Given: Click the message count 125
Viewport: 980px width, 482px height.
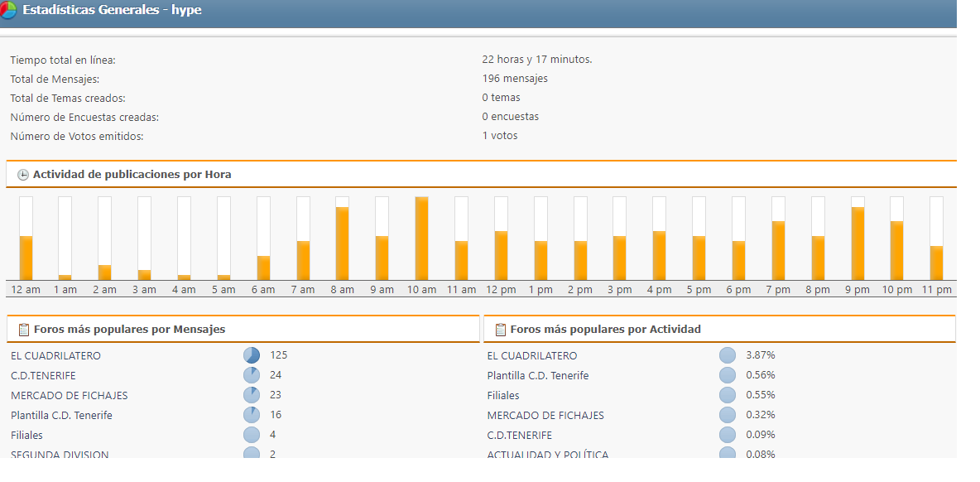Looking at the screenshot, I should coord(279,355).
